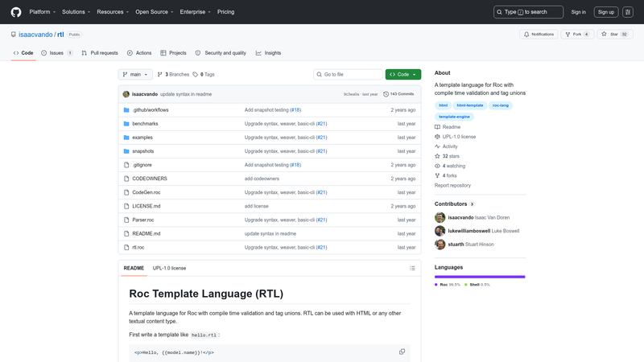Open LICENSE.md file
Image resolution: width=644 pixels, height=362 pixels.
pyautogui.click(x=147, y=206)
